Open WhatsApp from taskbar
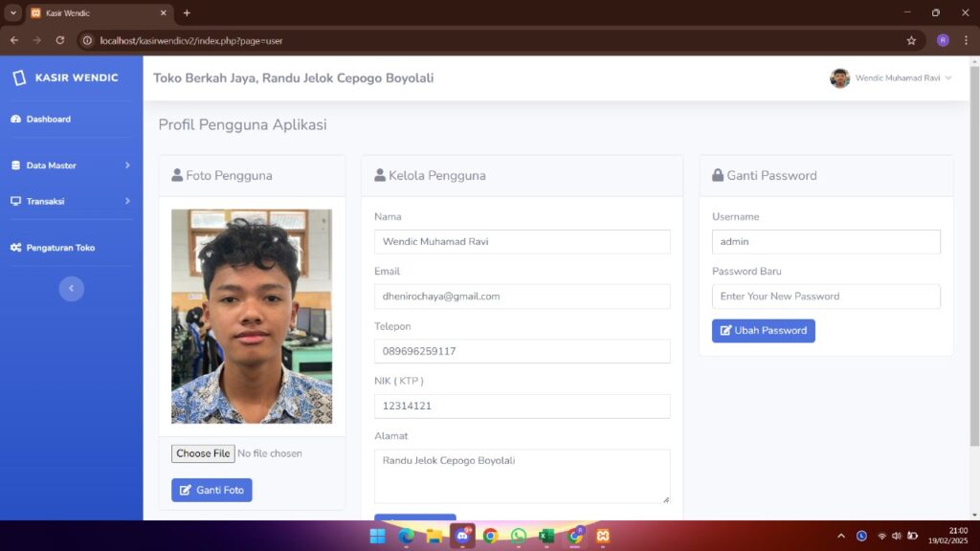Image resolution: width=980 pixels, height=551 pixels. pos(519,536)
